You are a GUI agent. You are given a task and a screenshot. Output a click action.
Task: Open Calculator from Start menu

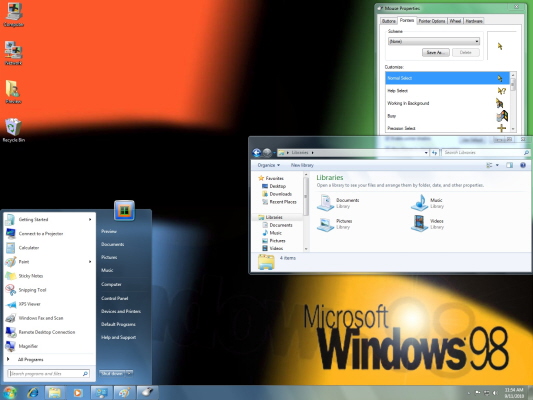[x=49, y=248]
